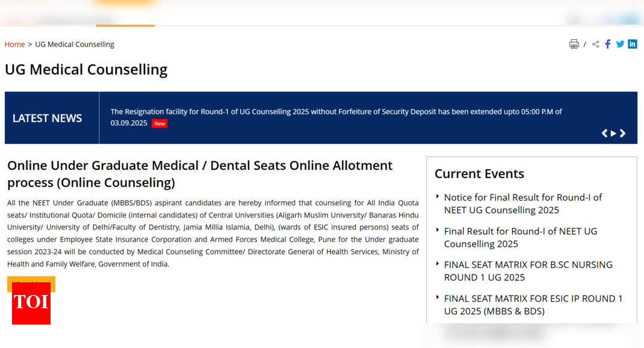Share page on Facebook
644x348 pixels.
point(608,44)
